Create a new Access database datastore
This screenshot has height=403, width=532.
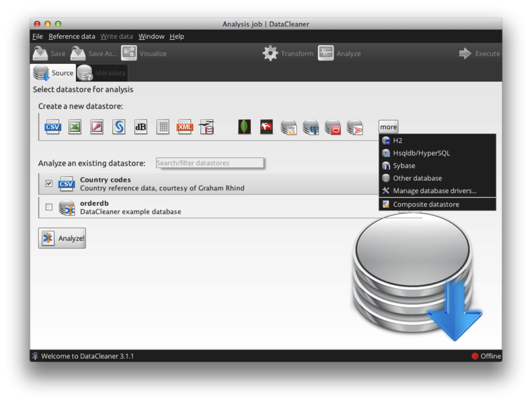pos(97,127)
